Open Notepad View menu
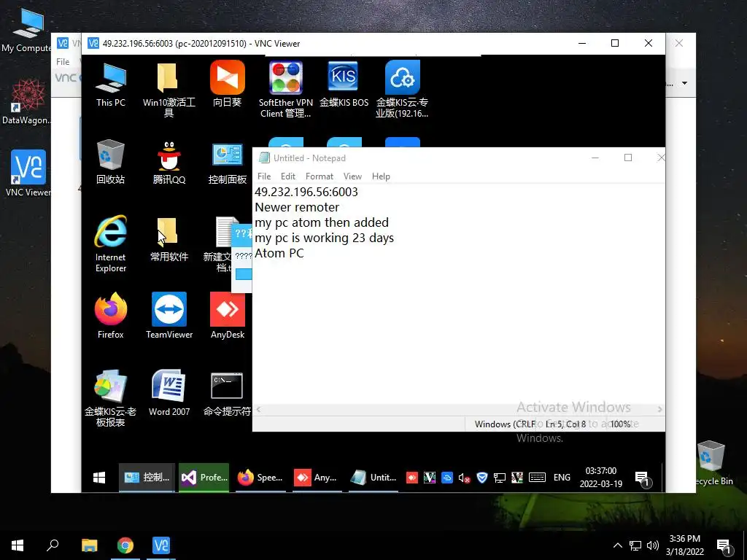The image size is (747, 560). click(x=352, y=176)
